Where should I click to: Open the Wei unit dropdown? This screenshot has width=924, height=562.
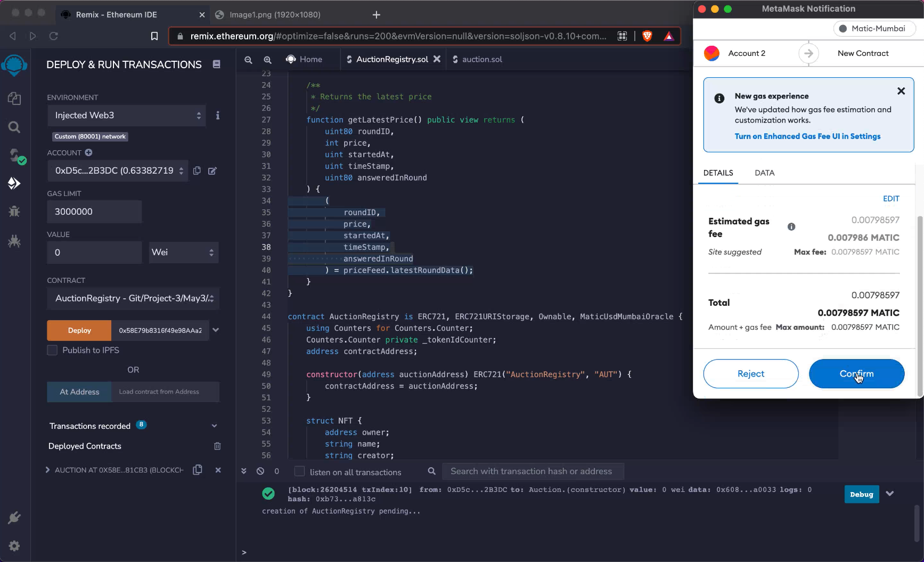(183, 253)
